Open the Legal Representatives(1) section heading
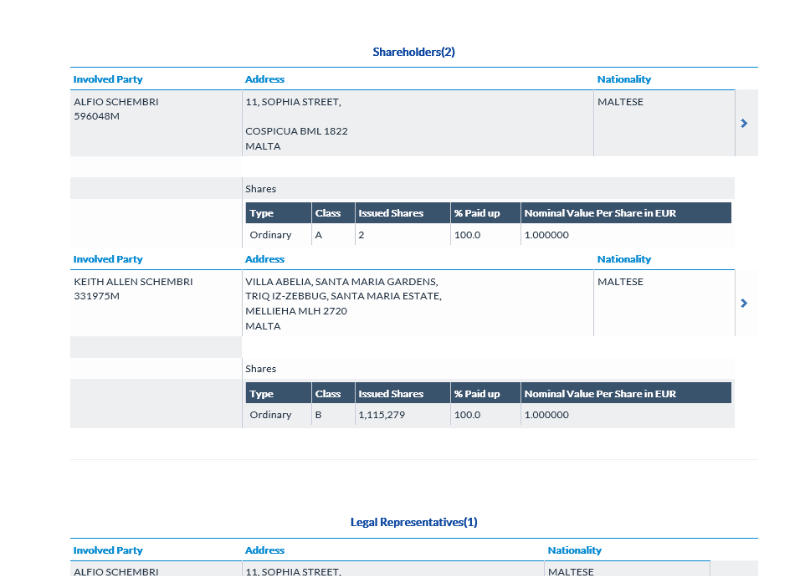The image size is (800, 576). click(413, 522)
